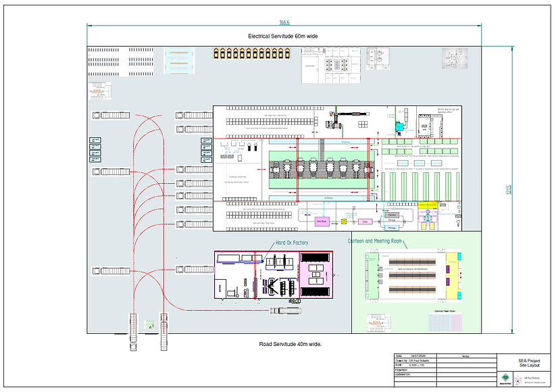The width and height of the screenshot is (556, 392).
Task: Select the parking bays at top-left corner
Action: point(120,62)
